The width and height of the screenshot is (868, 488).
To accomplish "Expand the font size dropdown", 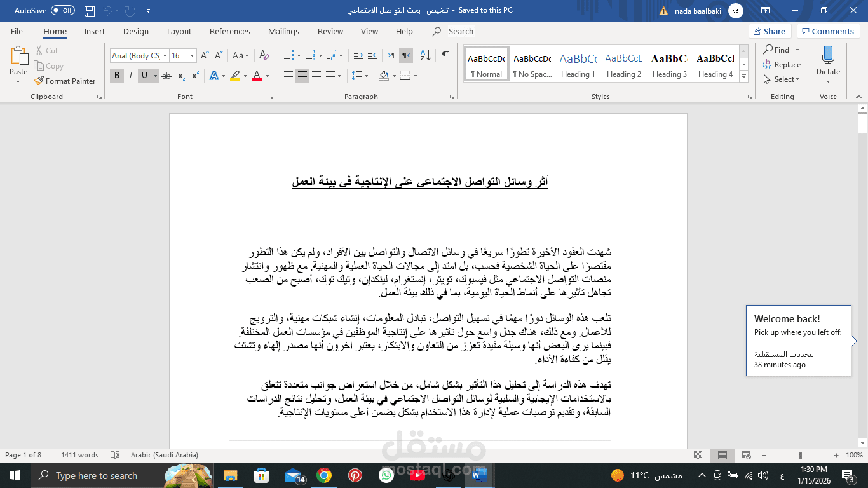I will coord(192,56).
